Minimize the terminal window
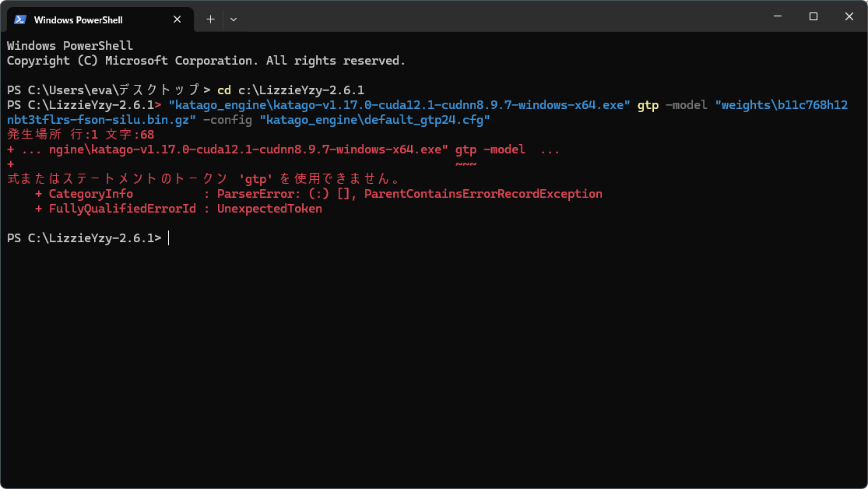Image resolution: width=868 pixels, height=489 pixels. click(x=778, y=16)
